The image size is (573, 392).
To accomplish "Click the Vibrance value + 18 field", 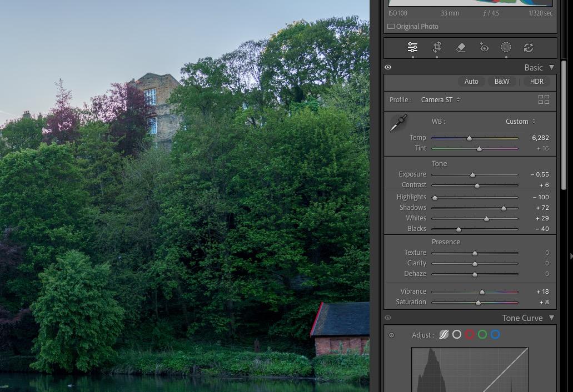I will [x=542, y=292].
